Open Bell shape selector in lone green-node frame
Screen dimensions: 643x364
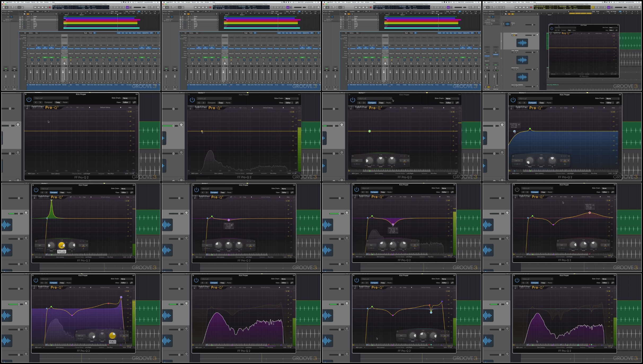pyautogui.click(x=357, y=160)
